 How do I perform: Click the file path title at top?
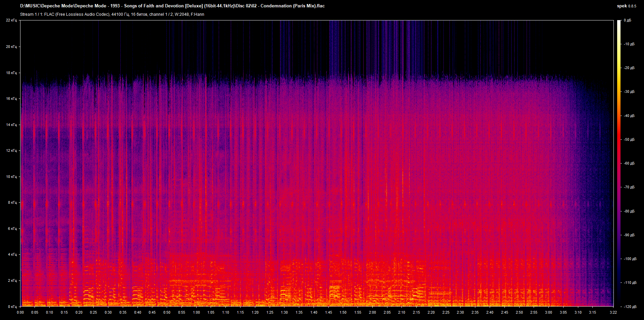172,6
